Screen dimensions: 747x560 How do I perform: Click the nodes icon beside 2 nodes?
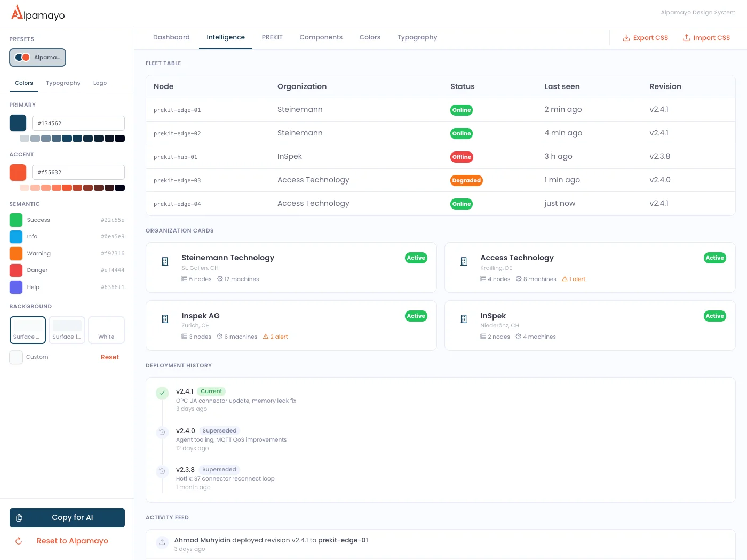483,337
